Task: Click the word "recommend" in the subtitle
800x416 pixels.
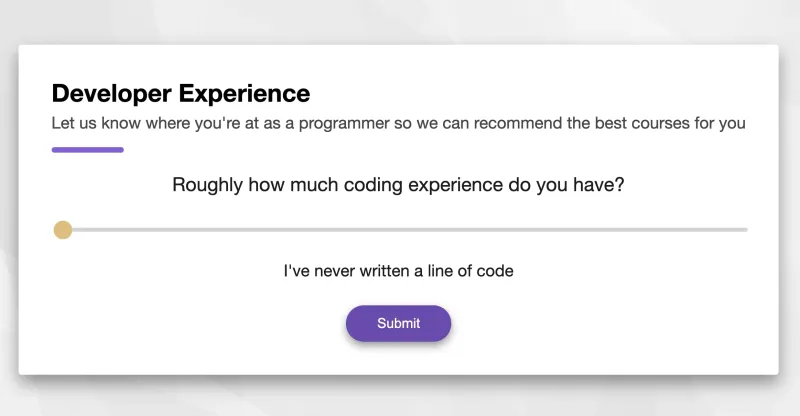Action: pyautogui.click(x=514, y=124)
